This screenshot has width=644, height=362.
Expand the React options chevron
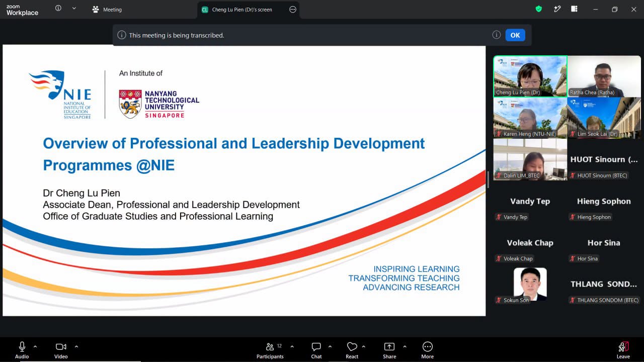click(x=364, y=346)
